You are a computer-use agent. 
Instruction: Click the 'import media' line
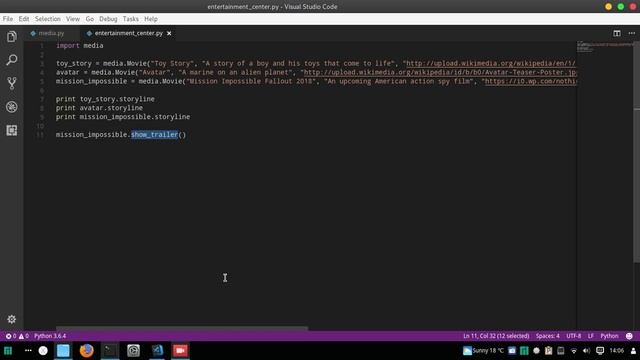pyautogui.click(x=80, y=45)
